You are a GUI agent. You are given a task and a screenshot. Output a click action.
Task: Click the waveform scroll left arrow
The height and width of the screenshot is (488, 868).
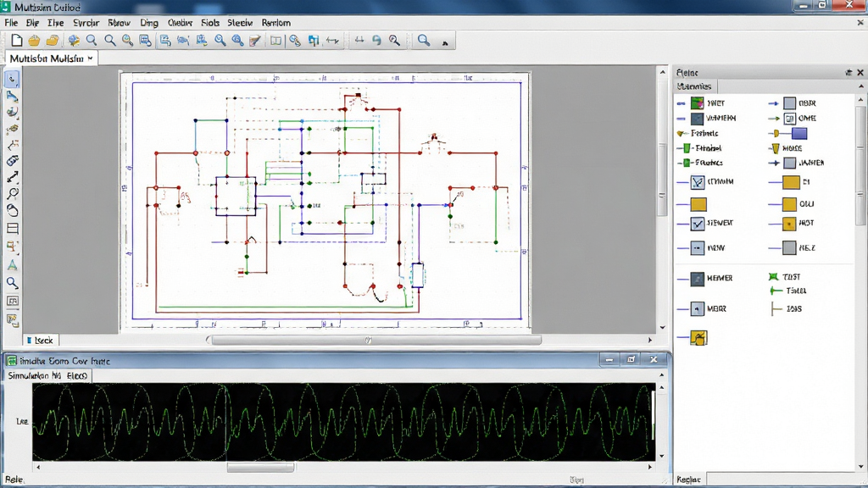(x=38, y=467)
